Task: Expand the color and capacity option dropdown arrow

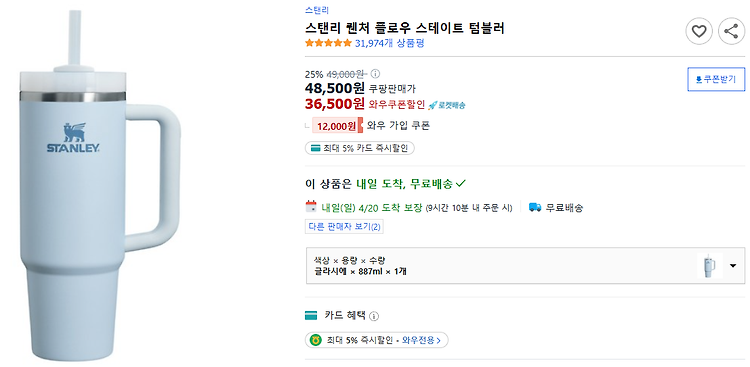Action: pos(733,266)
